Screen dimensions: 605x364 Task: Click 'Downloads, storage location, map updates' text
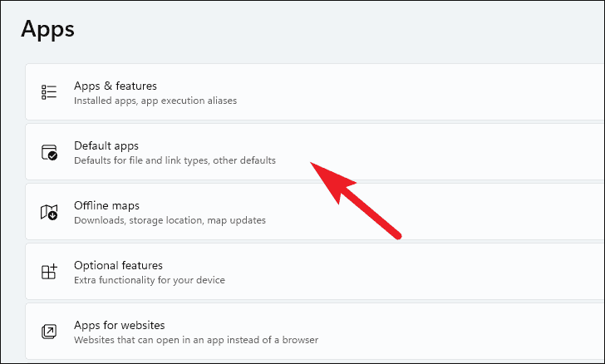pos(170,220)
